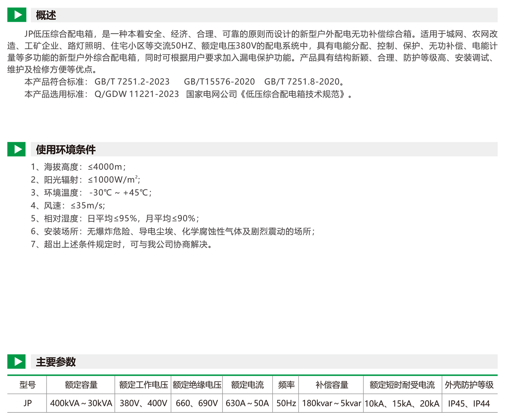The height and width of the screenshot is (420, 505).
Task: Click the 型号 table column header
Action: pos(27,385)
